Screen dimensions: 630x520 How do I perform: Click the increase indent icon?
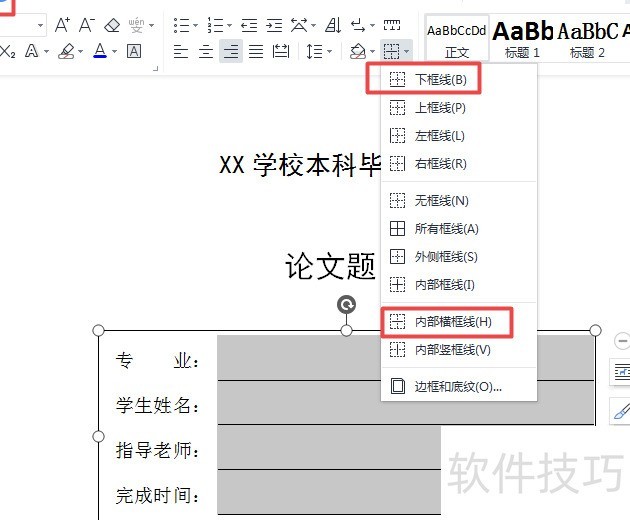coord(274,26)
